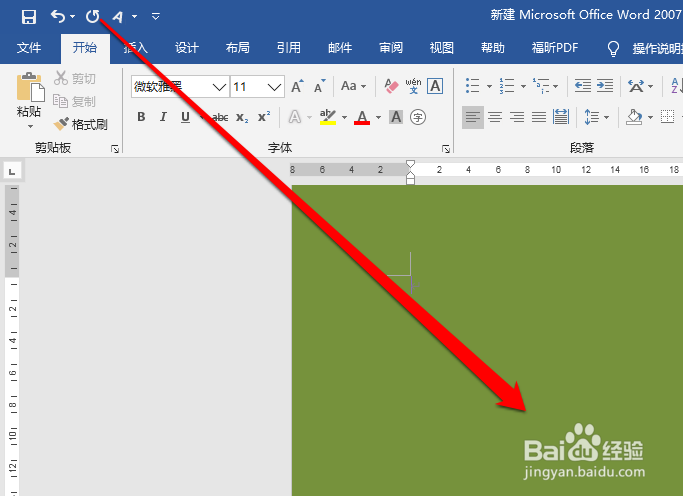Click the Borders icon
Screen dimensions: 683x496
click(667, 117)
